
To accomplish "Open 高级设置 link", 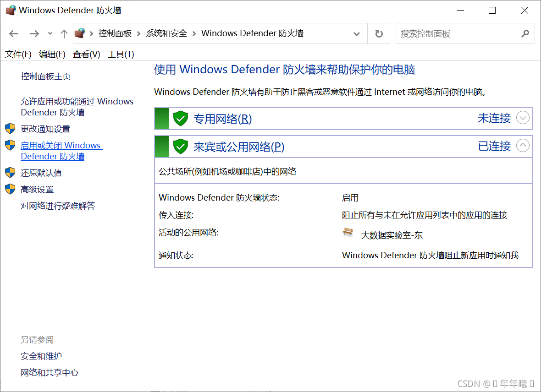I will tap(37, 189).
